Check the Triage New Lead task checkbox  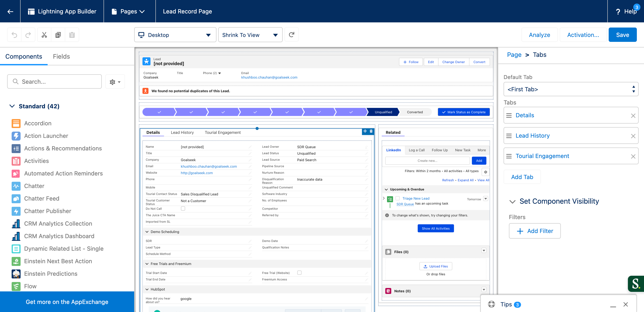coord(398,198)
